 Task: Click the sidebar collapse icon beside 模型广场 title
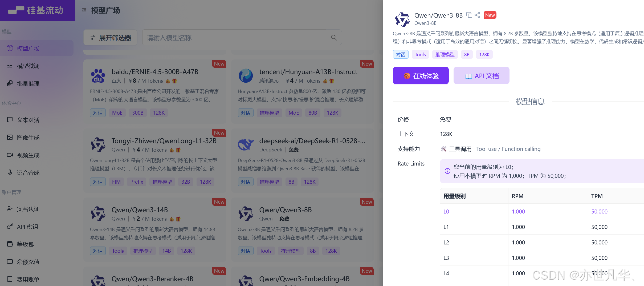coord(84,10)
